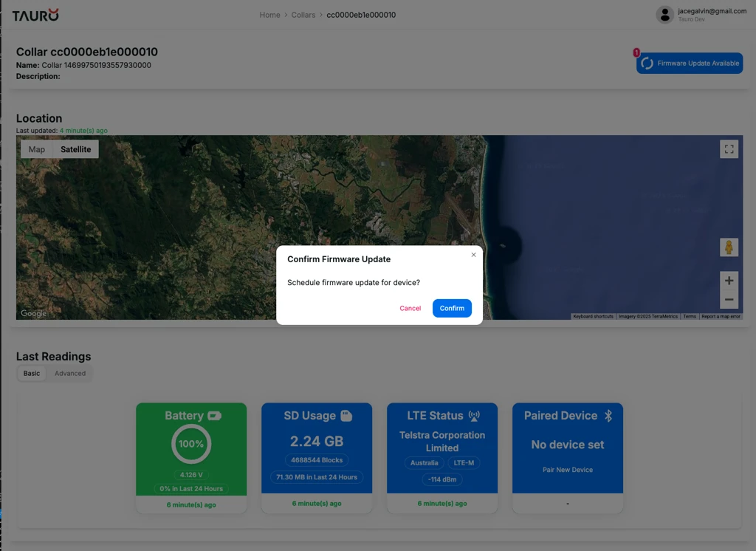
Task: Go to Home breadcrumb
Action: pos(269,15)
